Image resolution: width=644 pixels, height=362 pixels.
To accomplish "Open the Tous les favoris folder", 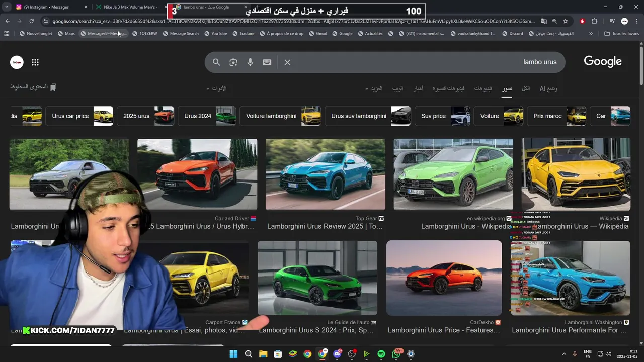I will pyautogui.click(x=622, y=34).
